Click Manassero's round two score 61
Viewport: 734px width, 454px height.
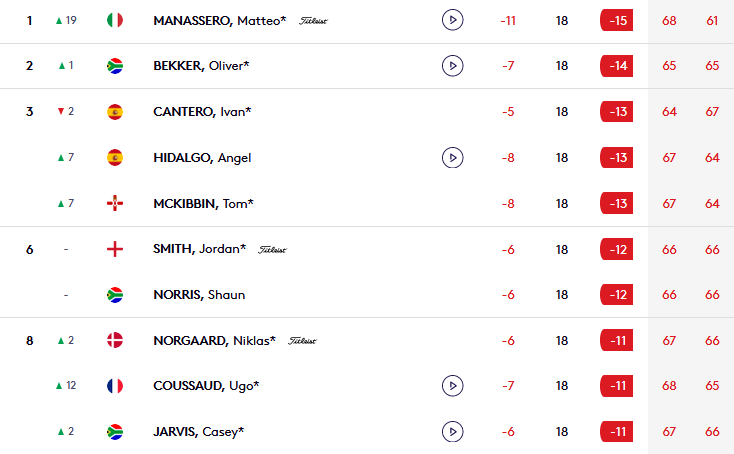tap(712, 21)
